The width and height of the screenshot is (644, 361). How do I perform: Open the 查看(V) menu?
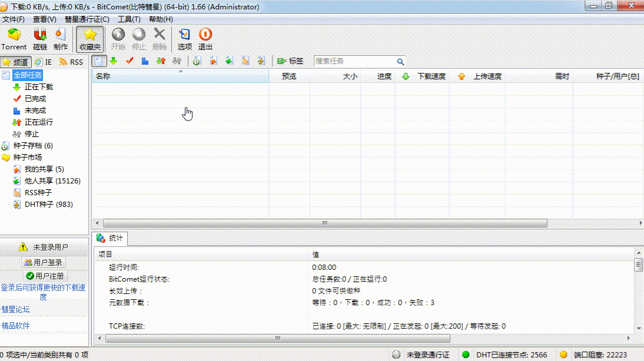click(44, 19)
